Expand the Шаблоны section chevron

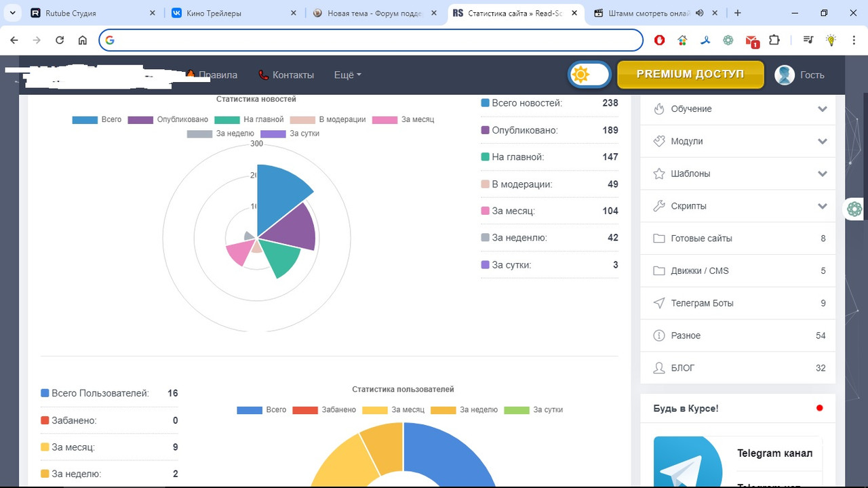tap(823, 174)
